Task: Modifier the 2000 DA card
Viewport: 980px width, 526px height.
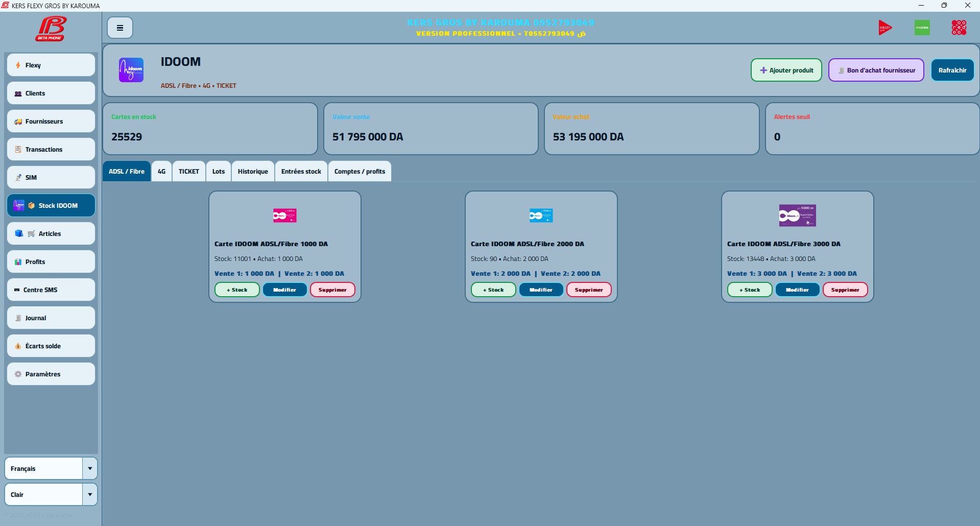Action: pyautogui.click(x=541, y=290)
